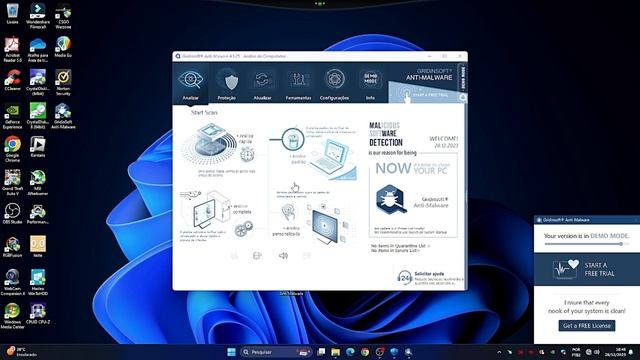Click the circled trash can scan icon
The height and width of the screenshot is (360, 640).
pyautogui.click(x=293, y=139)
